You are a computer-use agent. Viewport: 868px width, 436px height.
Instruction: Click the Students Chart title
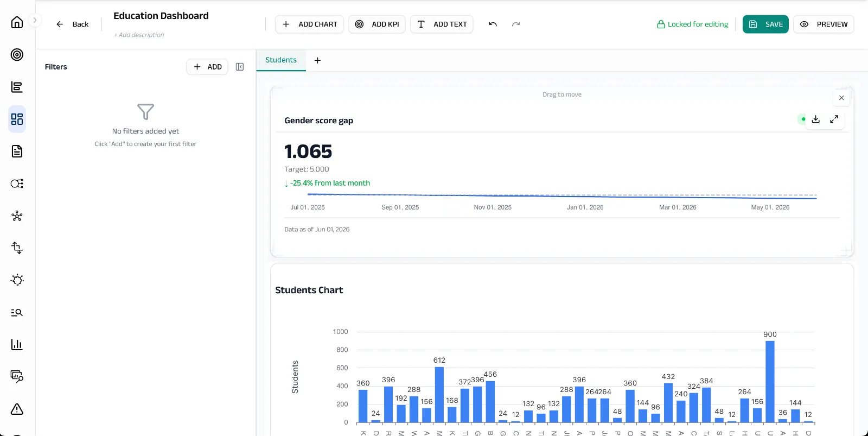[x=309, y=290]
